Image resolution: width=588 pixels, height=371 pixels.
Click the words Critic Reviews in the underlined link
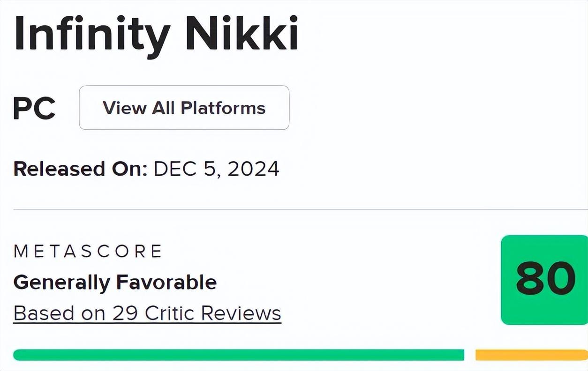(x=213, y=313)
